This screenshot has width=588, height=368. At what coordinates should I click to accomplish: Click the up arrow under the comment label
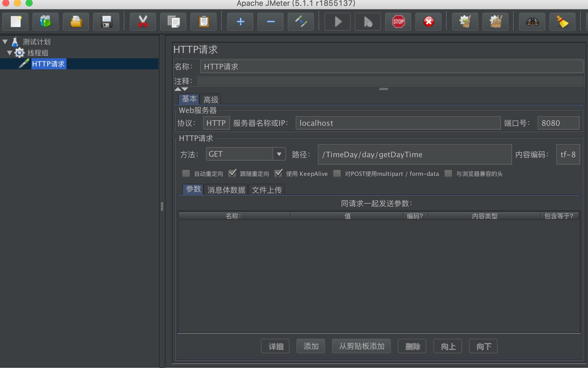[178, 89]
